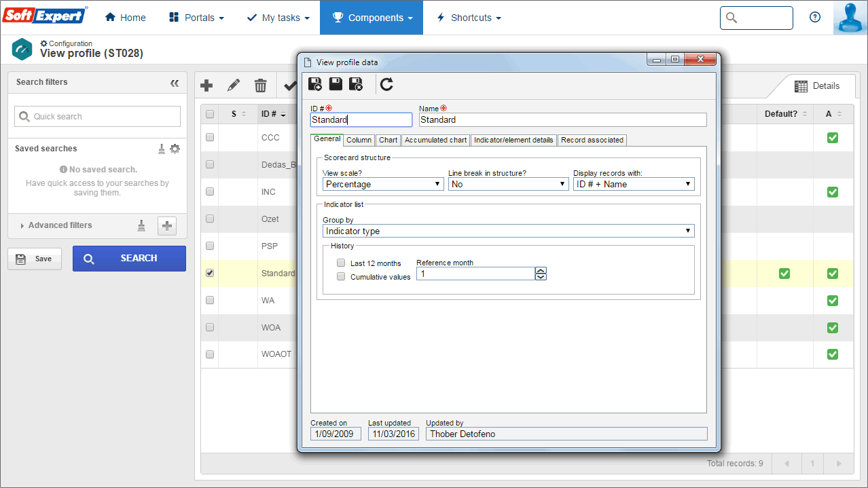Click the save and new icon in dialog
This screenshot has width=868, height=488.
315,84
